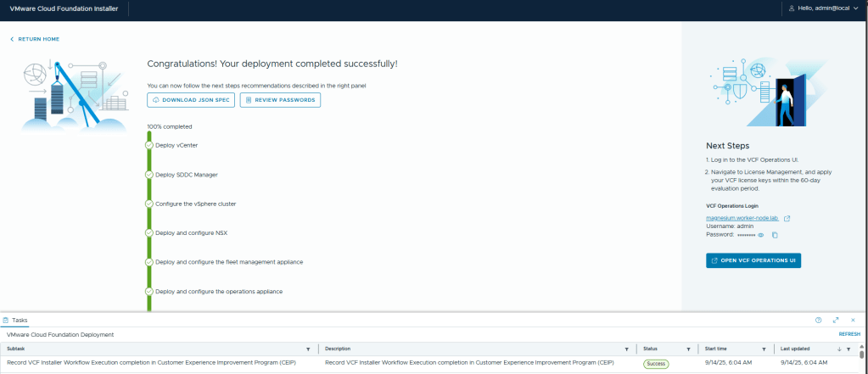Filter the Start time column
This screenshot has height=374, width=868.
click(x=764, y=349)
